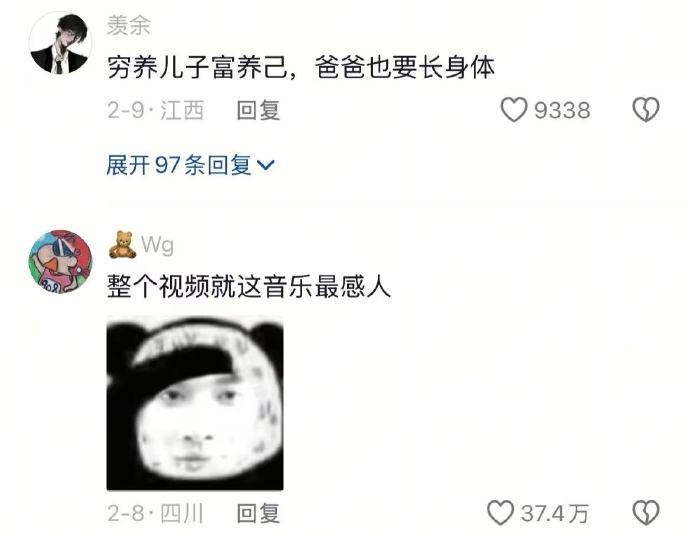Open Wg's cartoon profile avatar
Image resolution: width=690 pixels, height=538 pixels.
pyautogui.click(x=60, y=261)
